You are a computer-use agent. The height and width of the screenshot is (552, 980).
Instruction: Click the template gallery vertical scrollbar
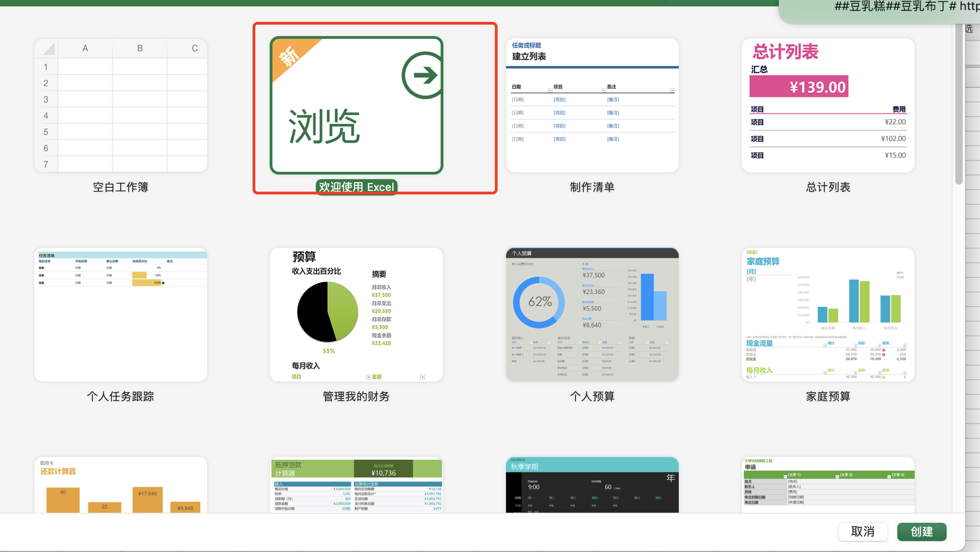959,105
